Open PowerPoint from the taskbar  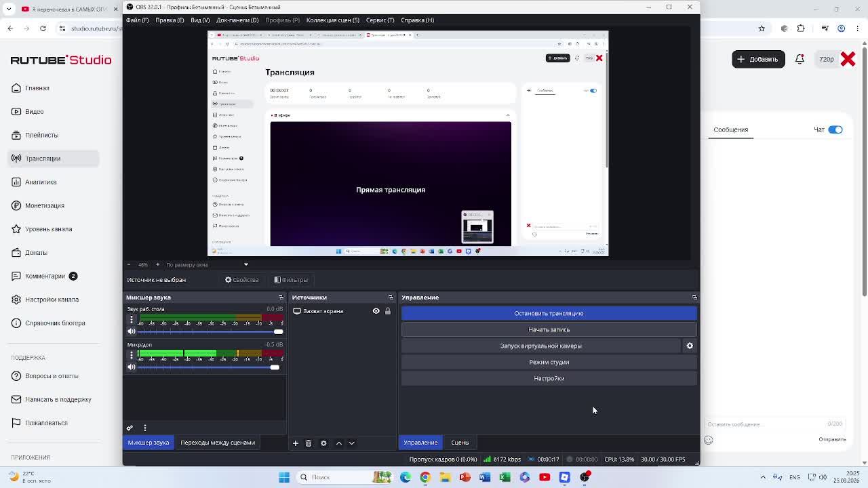coord(465,477)
